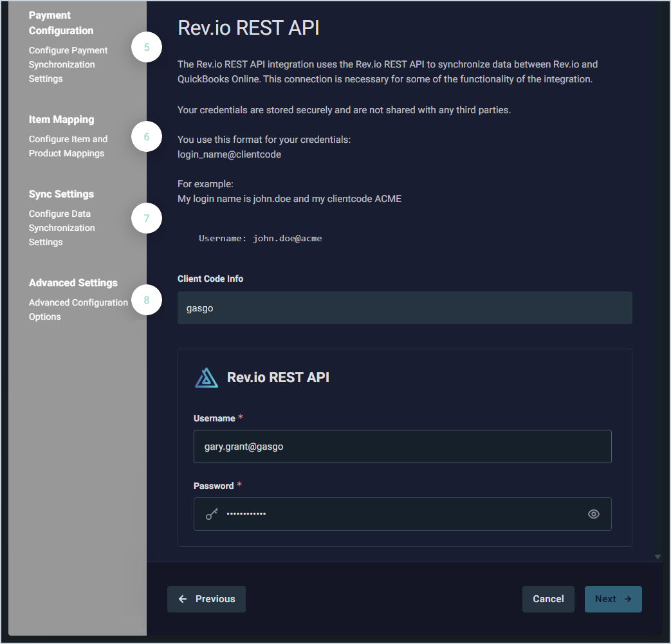Click 'Configure Data Synchronization Settings' text
The height and width of the screenshot is (644, 671).
coord(62,228)
